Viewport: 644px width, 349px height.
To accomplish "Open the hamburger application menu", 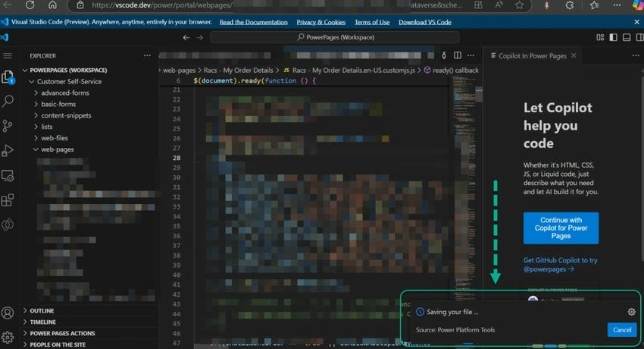I will (x=8, y=55).
